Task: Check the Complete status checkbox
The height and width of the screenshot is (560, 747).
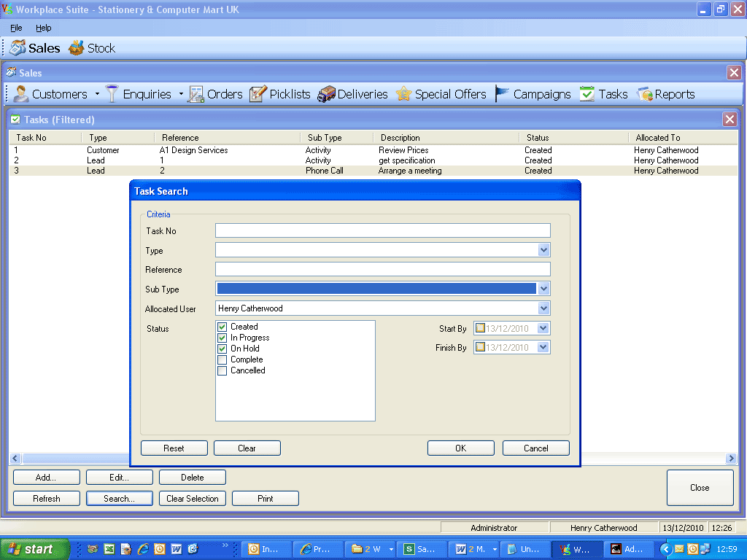Action: (x=222, y=359)
